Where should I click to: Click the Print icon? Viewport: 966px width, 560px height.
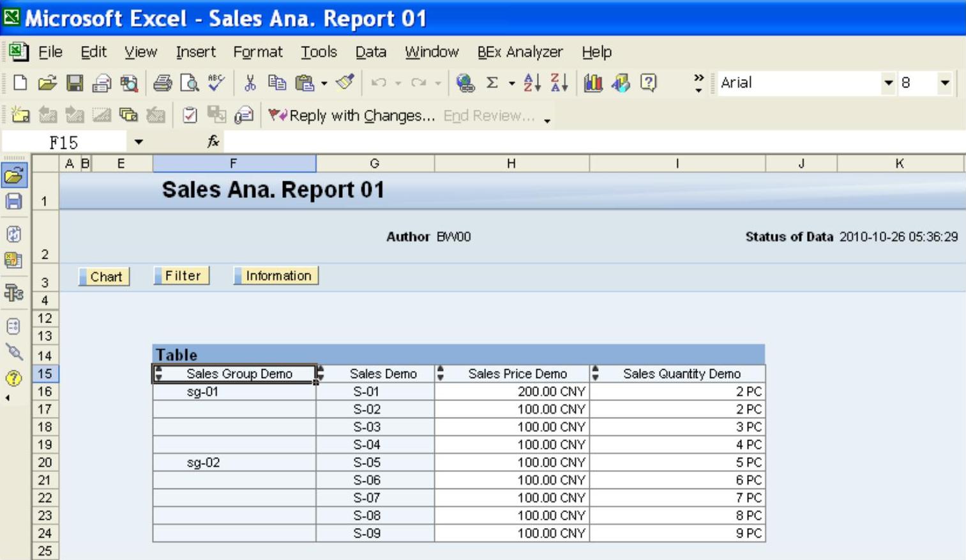tap(163, 82)
